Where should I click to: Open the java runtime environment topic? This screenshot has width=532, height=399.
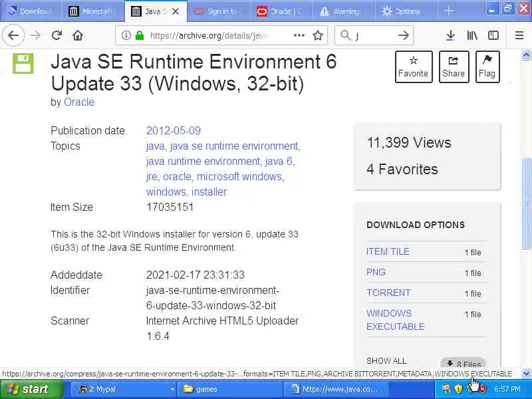coord(203,161)
